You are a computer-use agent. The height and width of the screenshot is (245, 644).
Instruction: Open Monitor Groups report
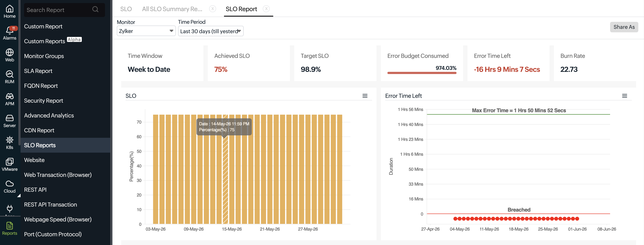coord(44,56)
